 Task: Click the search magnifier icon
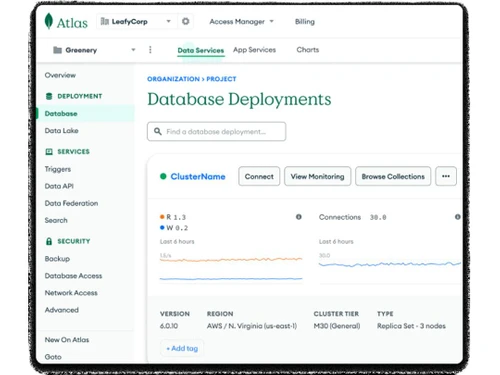(158, 131)
